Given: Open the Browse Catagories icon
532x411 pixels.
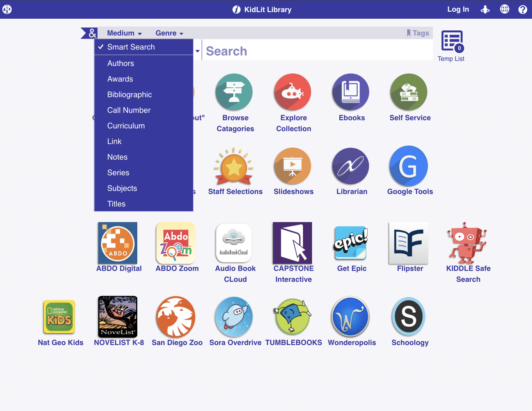Looking at the screenshot, I should click(x=234, y=92).
